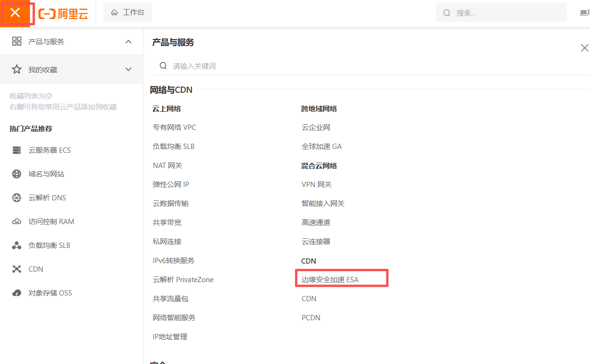Click the 云解析 DNS icon
The image size is (590, 364).
(17, 198)
